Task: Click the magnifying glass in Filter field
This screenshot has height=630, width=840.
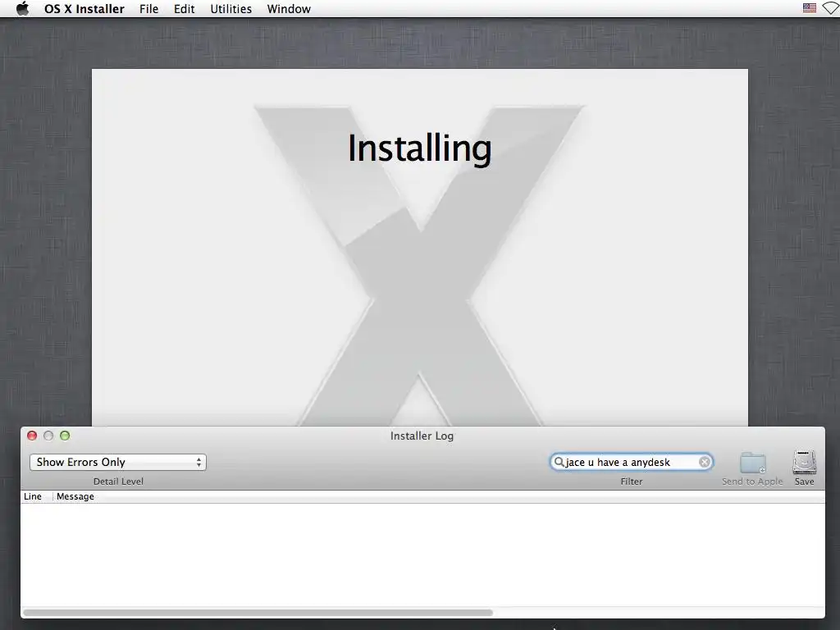Action: point(559,462)
